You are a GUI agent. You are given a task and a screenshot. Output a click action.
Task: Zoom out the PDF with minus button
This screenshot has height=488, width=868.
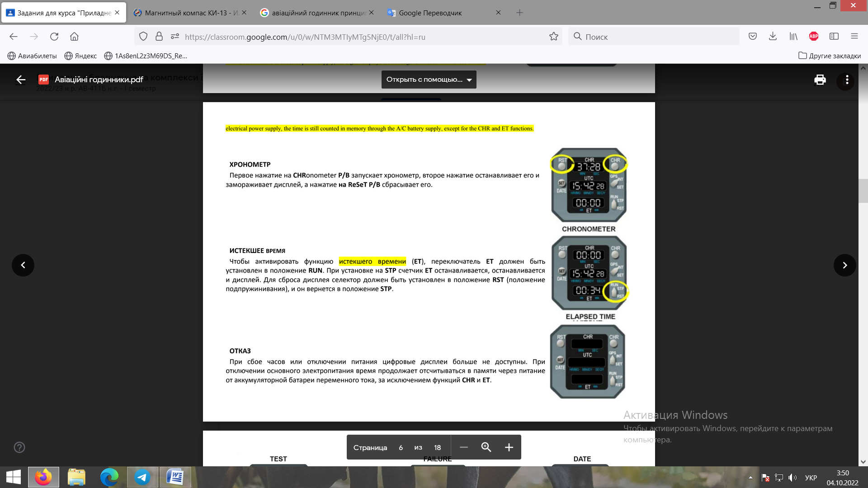pyautogui.click(x=463, y=447)
